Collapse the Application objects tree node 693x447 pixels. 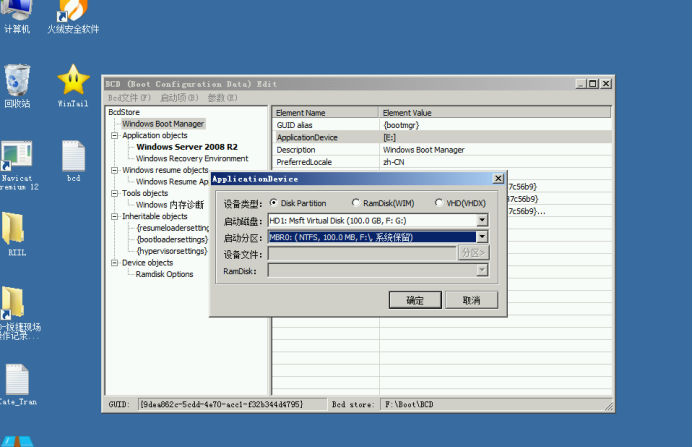point(115,135)
